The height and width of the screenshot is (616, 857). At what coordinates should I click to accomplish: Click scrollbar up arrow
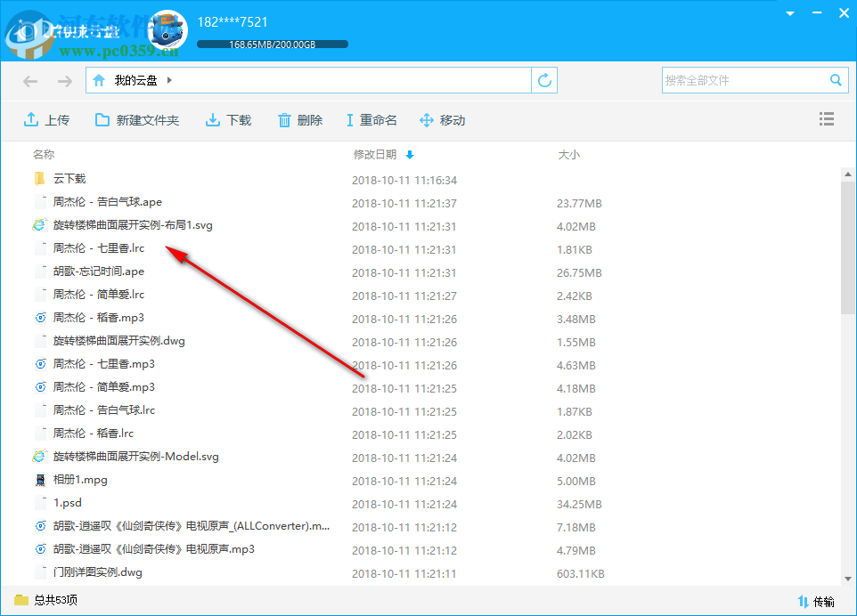pyautogui.click(x=848, y=174)
